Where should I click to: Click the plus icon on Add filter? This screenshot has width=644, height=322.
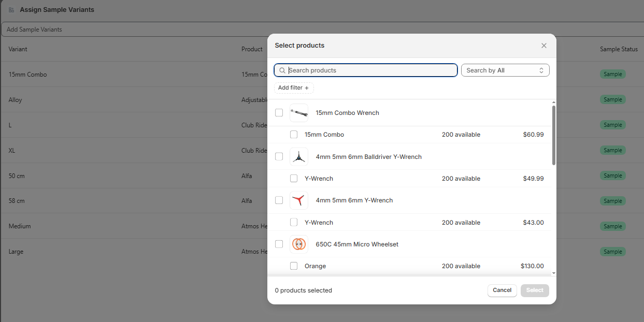[307, 88]
